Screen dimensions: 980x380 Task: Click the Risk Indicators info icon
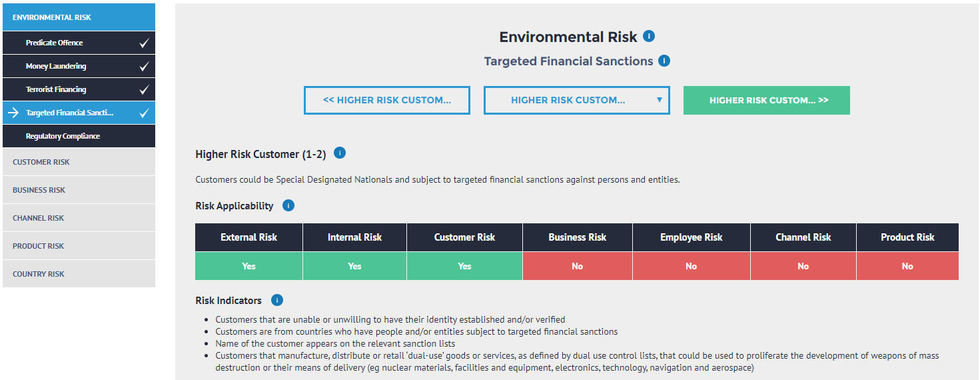[x=277, y=300]
